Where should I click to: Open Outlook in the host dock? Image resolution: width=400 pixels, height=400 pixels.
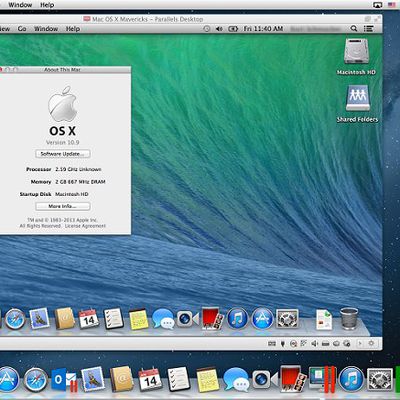click(64, 380)
